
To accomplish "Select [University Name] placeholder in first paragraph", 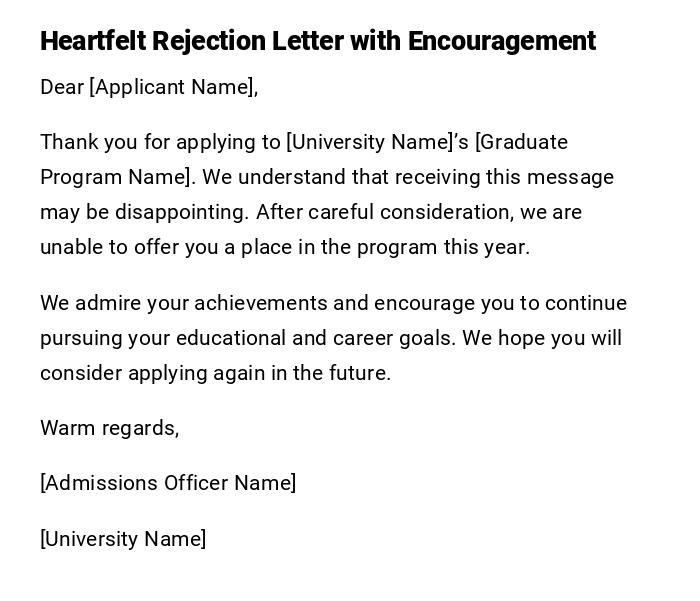I will point(369,142).
